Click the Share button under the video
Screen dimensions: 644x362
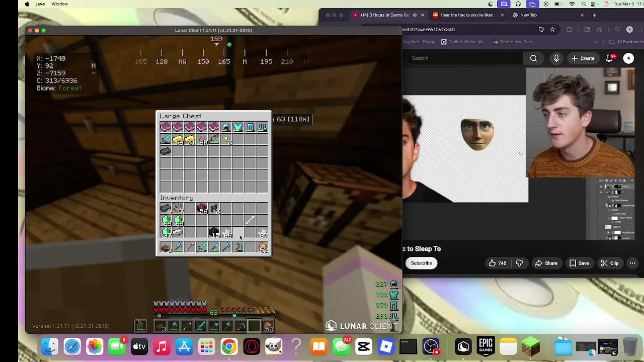point(546,263)
